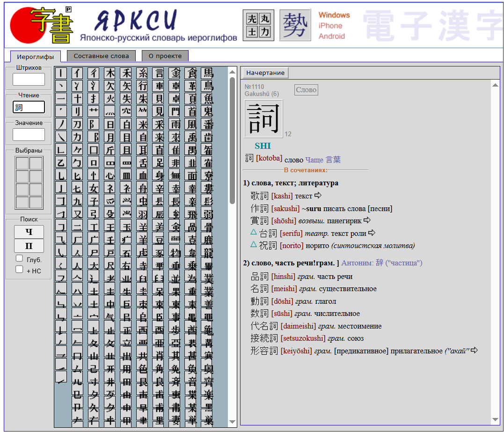
Task: Follow the arrow after serifu текст роли
Action: click(372, 233)
